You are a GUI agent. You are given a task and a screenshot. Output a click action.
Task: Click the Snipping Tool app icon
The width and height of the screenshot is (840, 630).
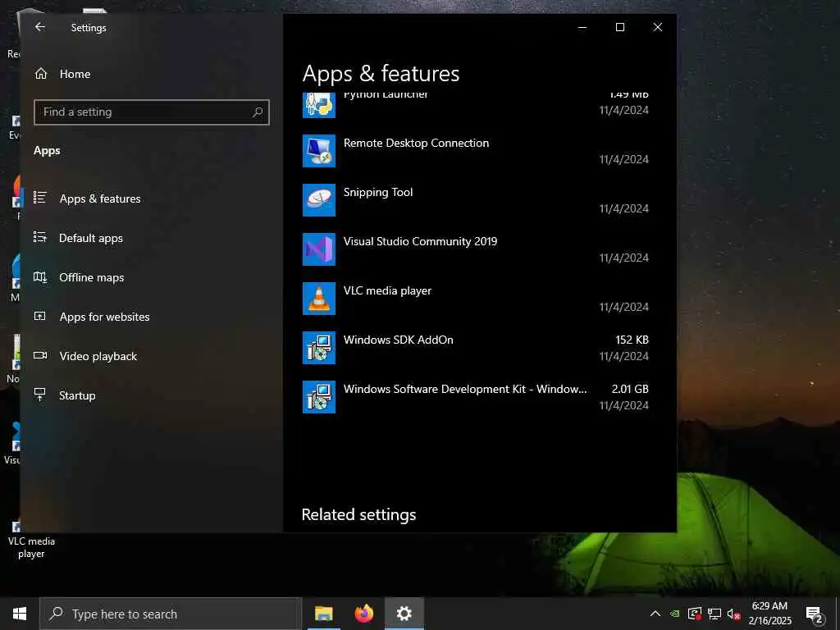319,200
